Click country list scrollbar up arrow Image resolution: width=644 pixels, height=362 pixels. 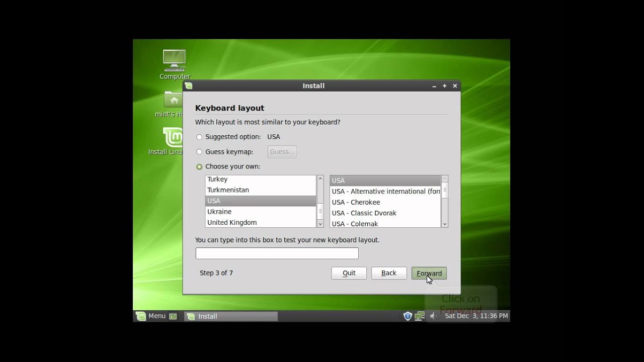320,178
